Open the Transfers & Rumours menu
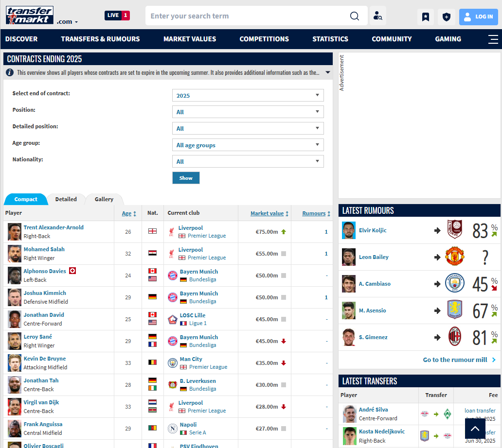Screen dimensions: 502x448 coord(100,39)
